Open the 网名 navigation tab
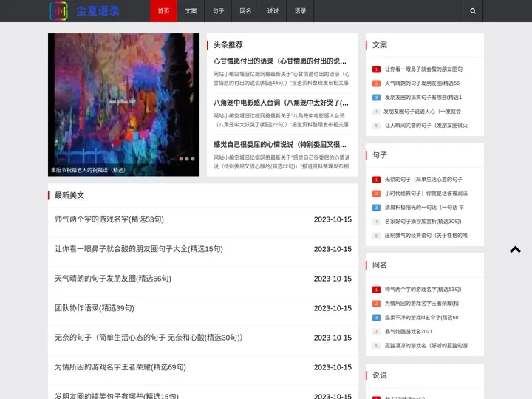532x399 pixels. (245, 11)
